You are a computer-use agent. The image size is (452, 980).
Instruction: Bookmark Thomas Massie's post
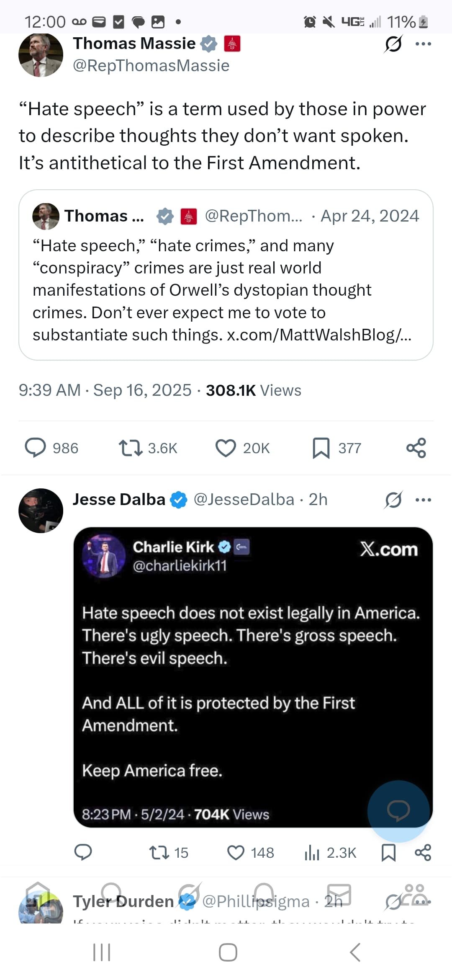(321, 448)
